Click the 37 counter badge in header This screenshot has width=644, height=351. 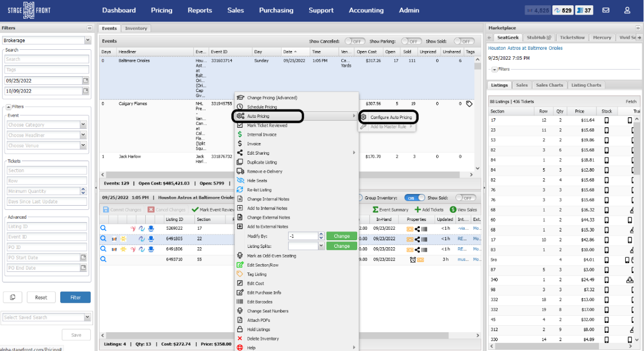[x=584, y=11]
